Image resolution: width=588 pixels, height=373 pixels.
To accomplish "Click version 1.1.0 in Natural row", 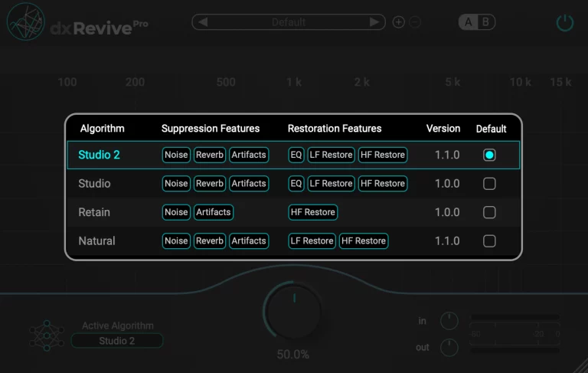I will (447, 241).
